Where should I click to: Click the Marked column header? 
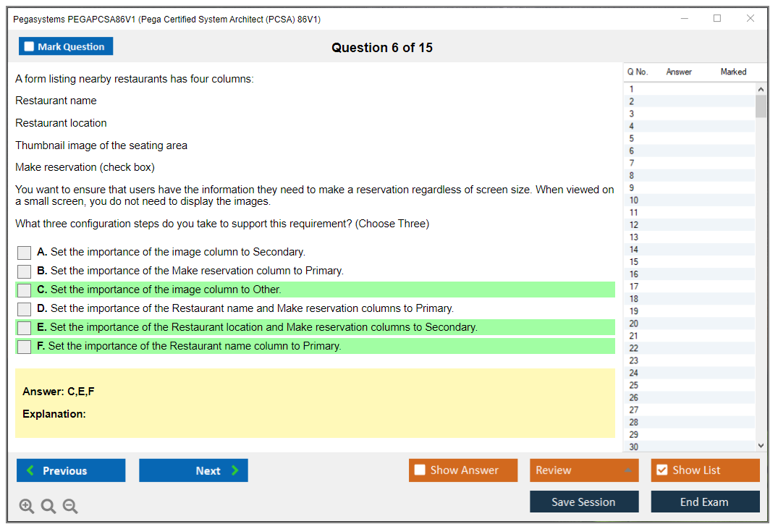coord(733,72)
